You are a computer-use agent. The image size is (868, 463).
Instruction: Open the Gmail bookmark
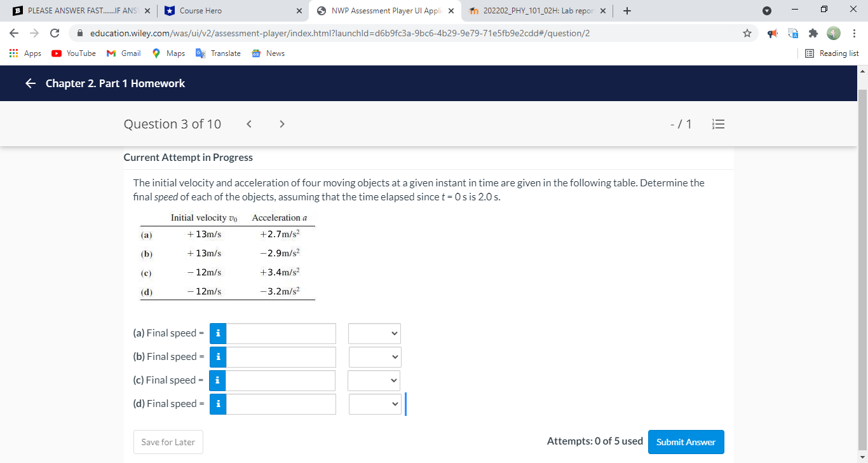[x=124, y=53]
